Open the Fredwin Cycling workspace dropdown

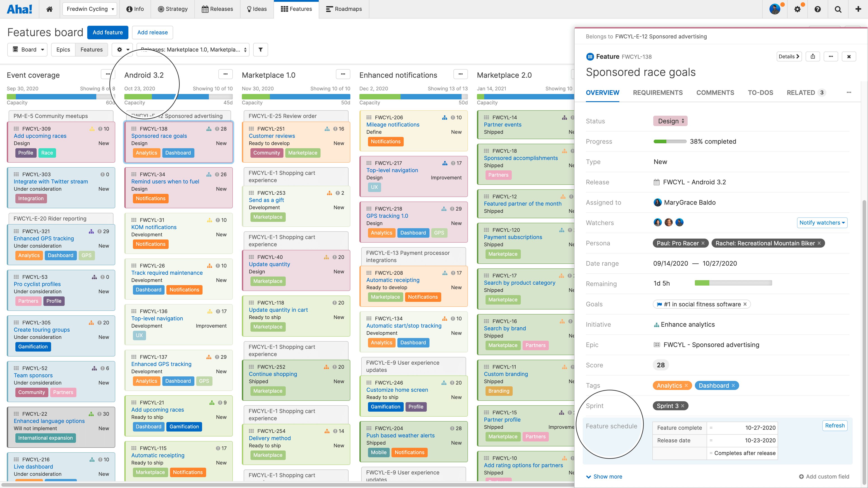pyautogui.click(x=90, y=9)
